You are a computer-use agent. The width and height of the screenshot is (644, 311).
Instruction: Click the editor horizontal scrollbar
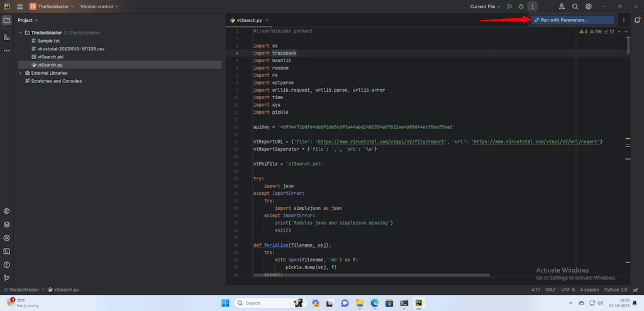point(371,275)
